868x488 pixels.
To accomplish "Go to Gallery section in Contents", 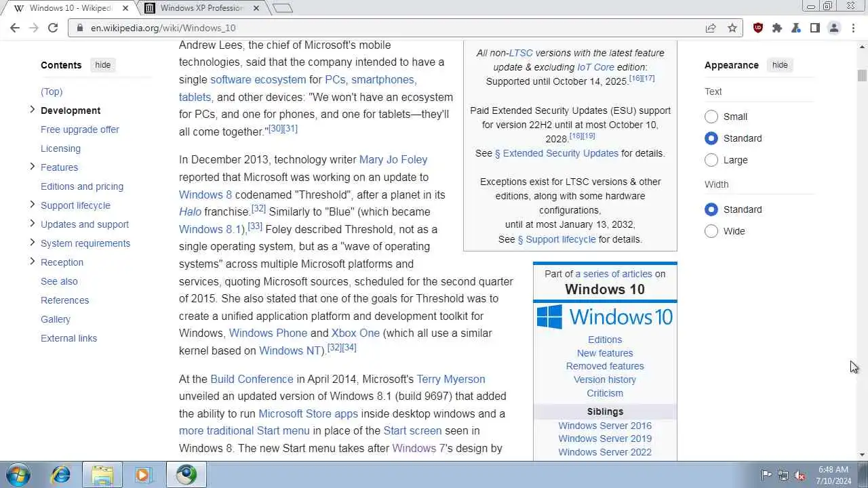I will (56, 319).
